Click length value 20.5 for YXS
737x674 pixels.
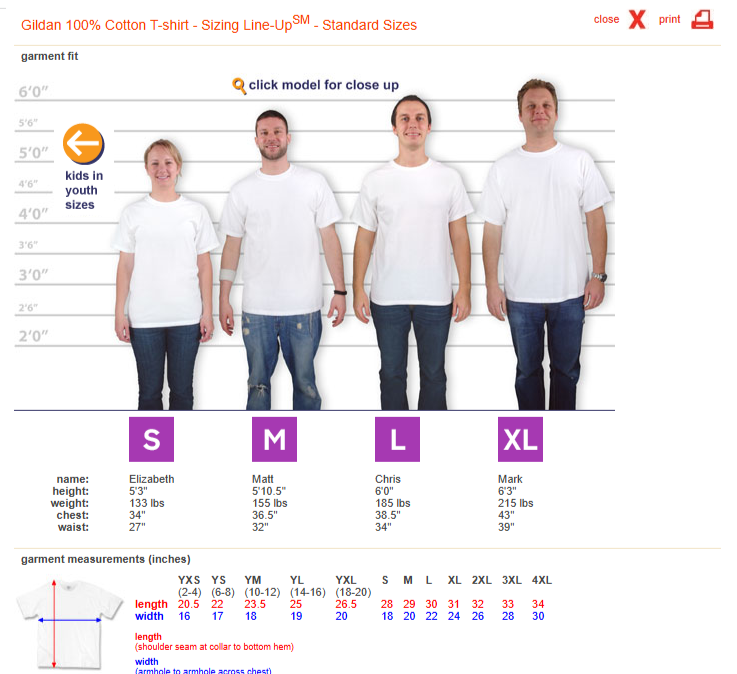pos(188,604)
